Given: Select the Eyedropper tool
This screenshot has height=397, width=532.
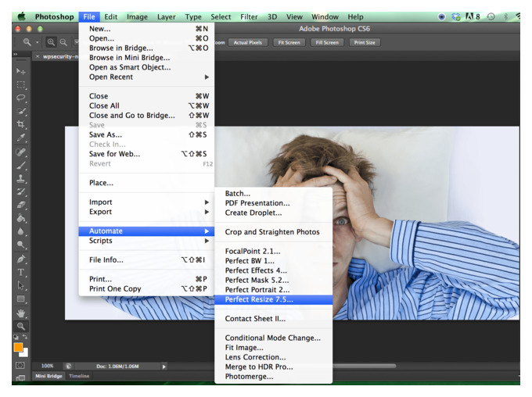Looking at the screenshot, I should click(x=20, y=138).
